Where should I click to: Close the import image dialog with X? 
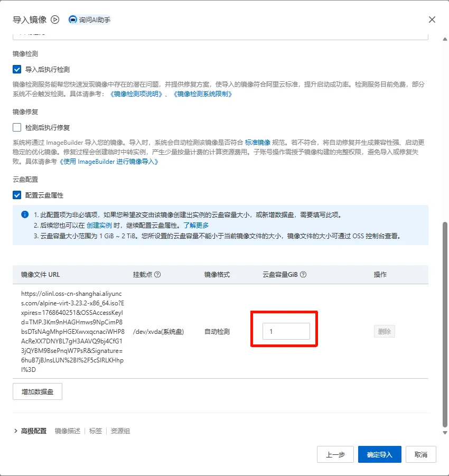click(432, 20)
